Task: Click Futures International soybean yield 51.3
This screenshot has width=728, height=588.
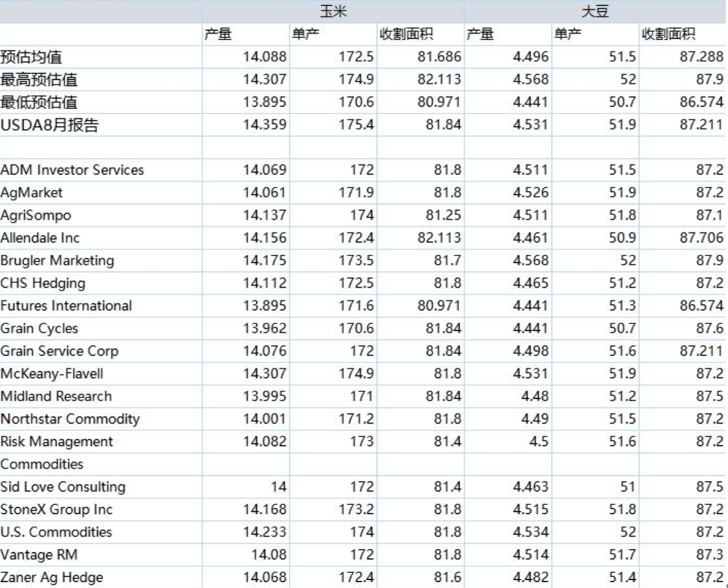Action: point(622,306)
